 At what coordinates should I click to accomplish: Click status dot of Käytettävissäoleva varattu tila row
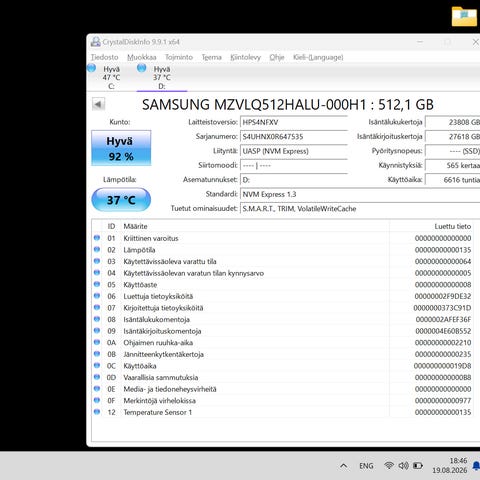click(97, 261)
